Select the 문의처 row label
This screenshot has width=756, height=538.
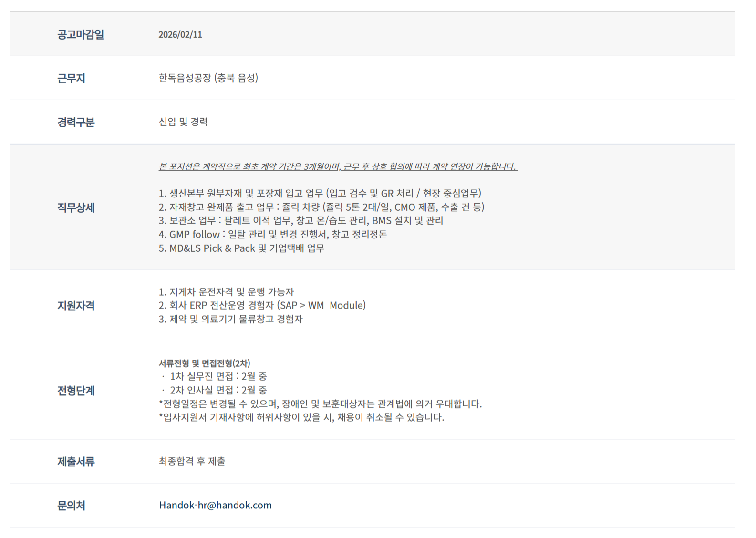(x=71, y=505)
